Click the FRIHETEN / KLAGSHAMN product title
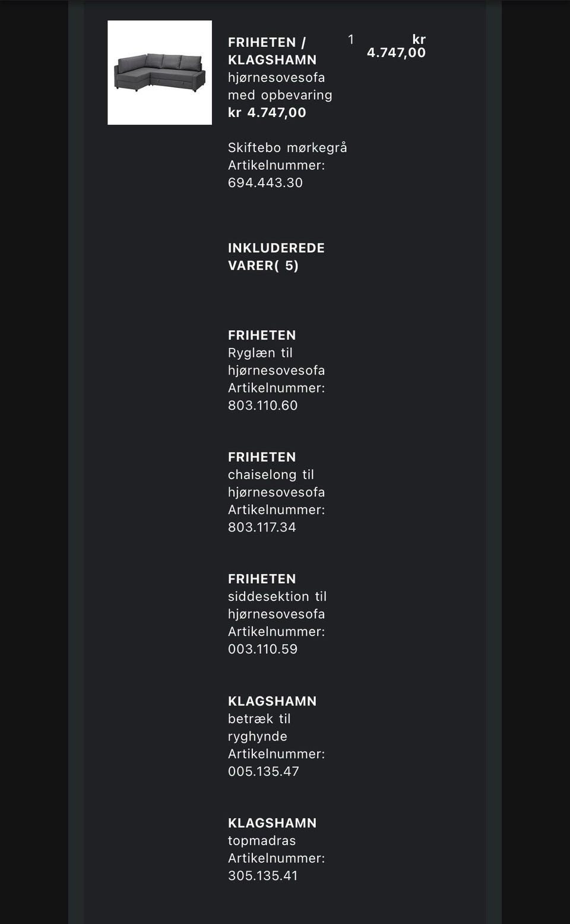 tap(272, 51)
